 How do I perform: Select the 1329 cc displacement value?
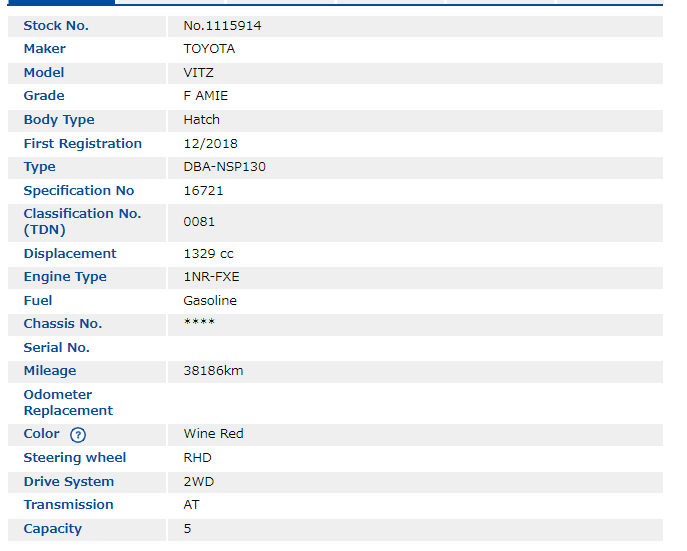pos(209,254)
